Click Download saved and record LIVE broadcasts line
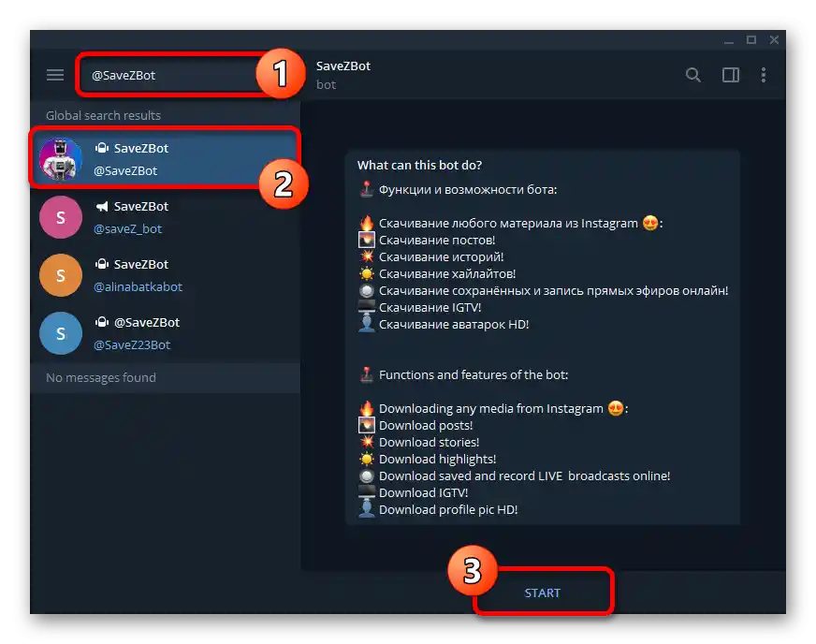This screenshot has height=644, width=816. click(524, 476)
